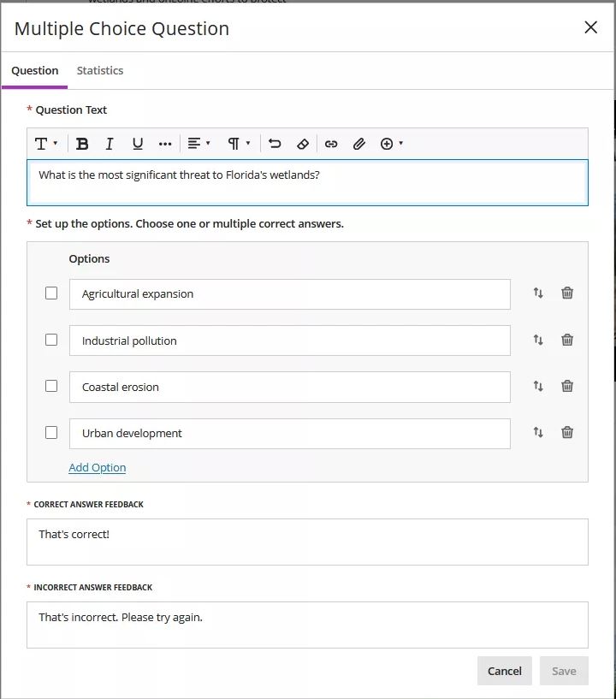Click the Correct Answer Feedback text field
The width and height of the screenshot is (616, 699).
click(x=307, y=542)
